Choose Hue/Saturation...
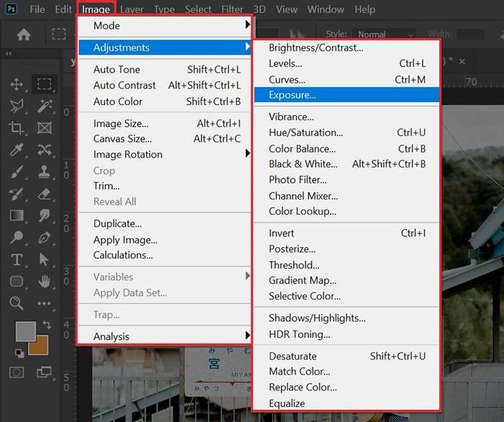504x422 pixels. [346, 133]
